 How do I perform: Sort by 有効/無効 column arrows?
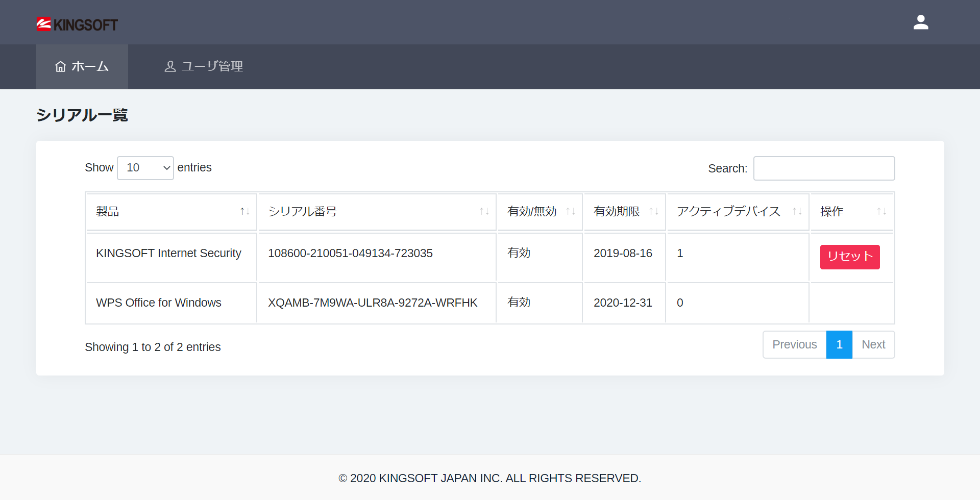coord(571,211)
